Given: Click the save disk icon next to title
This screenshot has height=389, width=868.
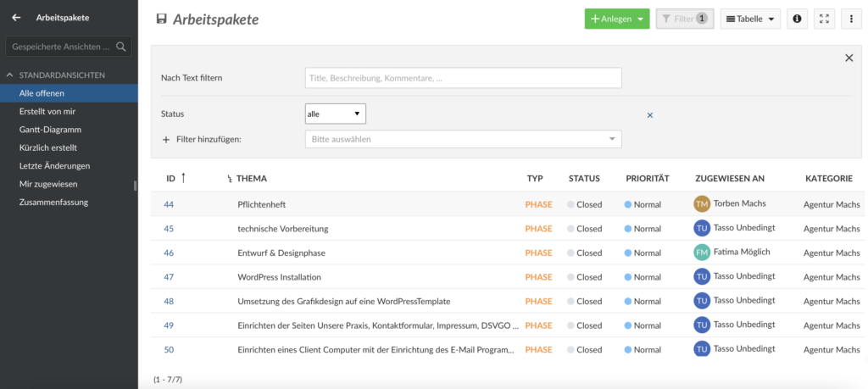Looking at the screenshot, I should [x=162, y=19].
